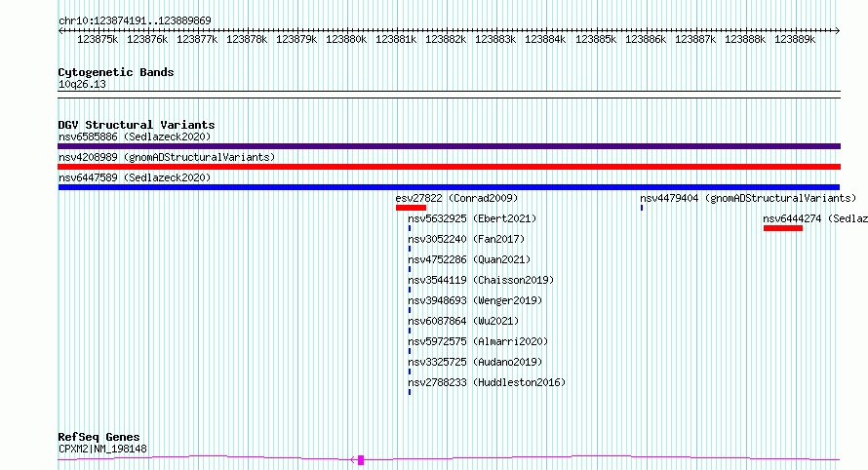Click the Cytogenetic Bands track title
The image size is (868, 470).
click(116, 72)
